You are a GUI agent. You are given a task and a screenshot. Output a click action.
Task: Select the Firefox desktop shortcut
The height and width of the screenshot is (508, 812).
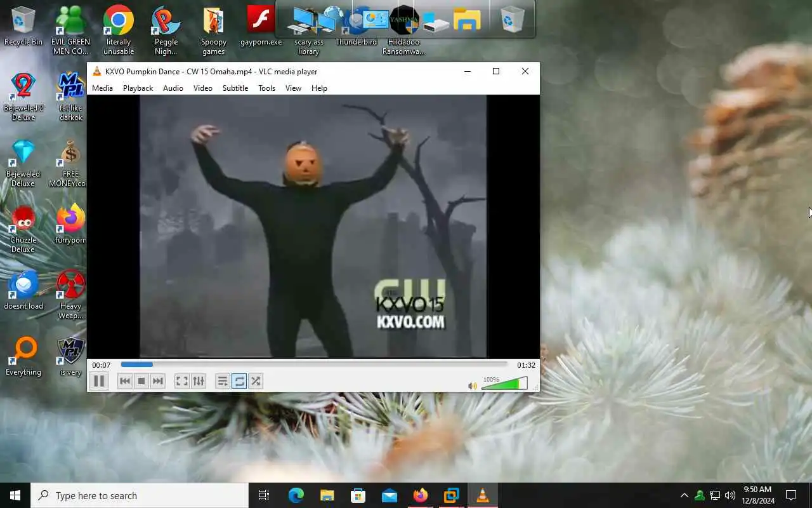pos(70,224)
